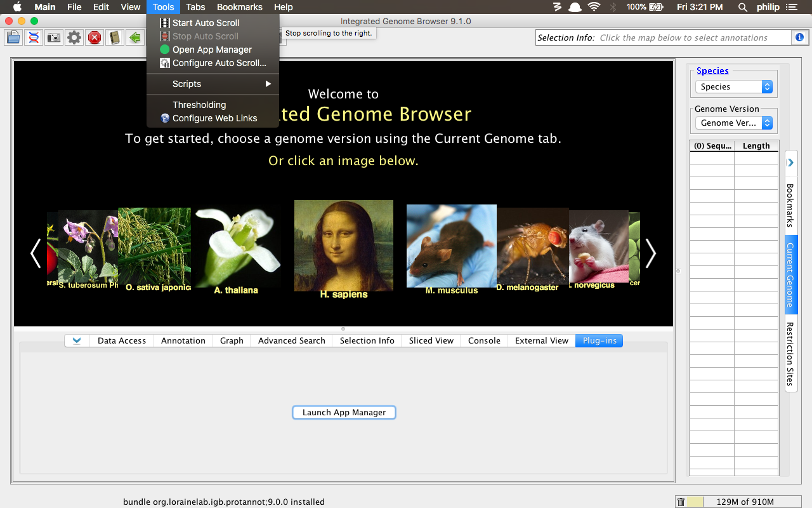
Task: Choose Open App Manager menu entry
Action: pos(213,50)
